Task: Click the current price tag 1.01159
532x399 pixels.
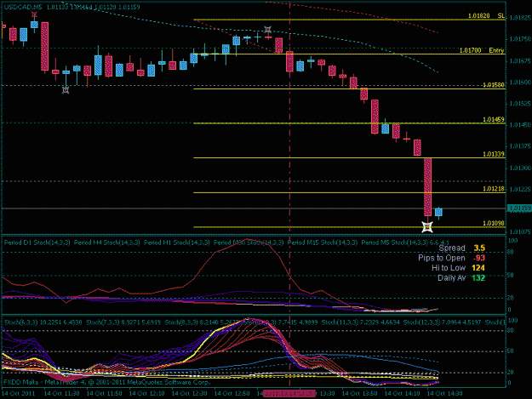Action: (519, 208)
